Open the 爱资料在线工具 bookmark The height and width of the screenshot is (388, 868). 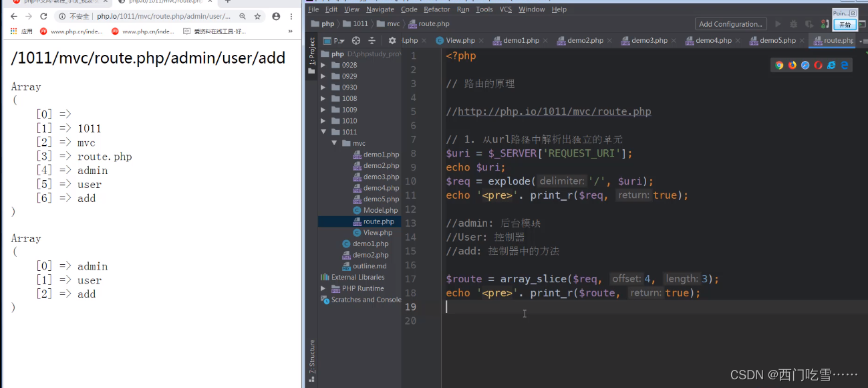214,31
